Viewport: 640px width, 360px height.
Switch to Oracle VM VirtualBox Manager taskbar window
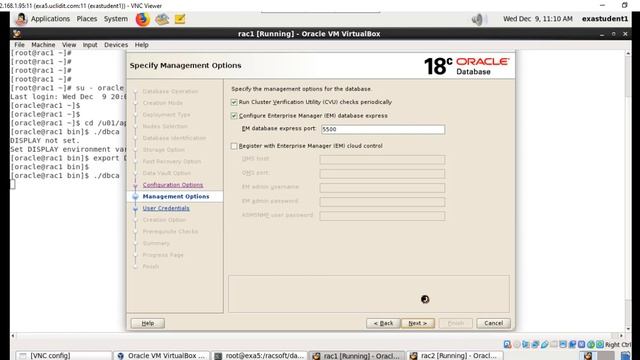[161, 356]
